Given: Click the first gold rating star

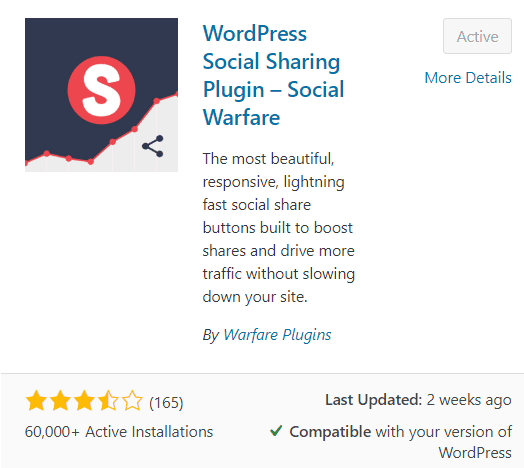Looking at the screenshot, I should tap(36, 400).
